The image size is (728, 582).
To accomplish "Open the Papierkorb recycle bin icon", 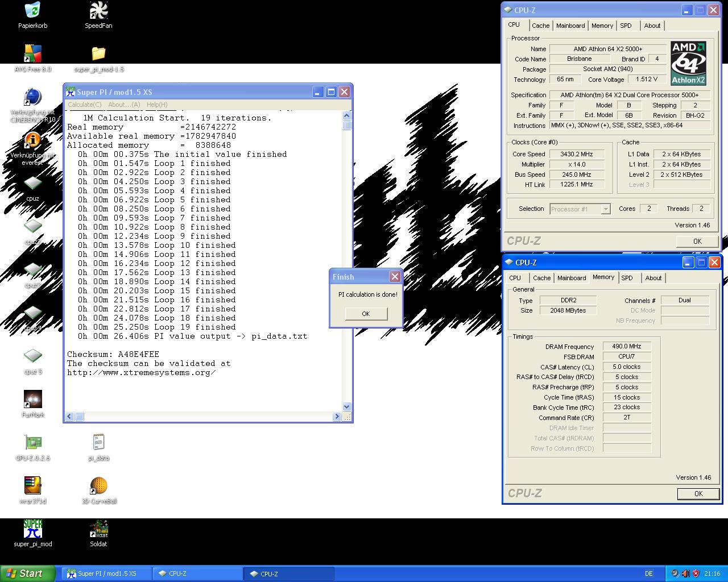I will coord(33,10).
